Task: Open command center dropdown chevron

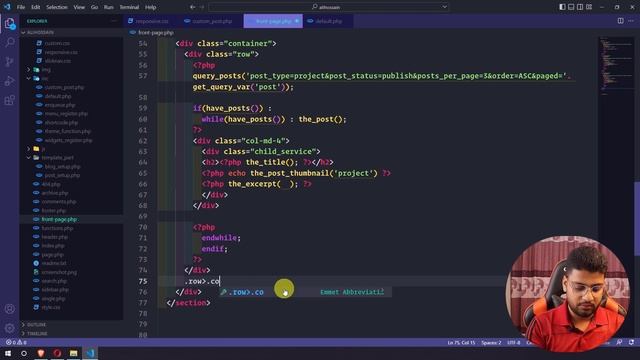Action: tap(444, 7)
